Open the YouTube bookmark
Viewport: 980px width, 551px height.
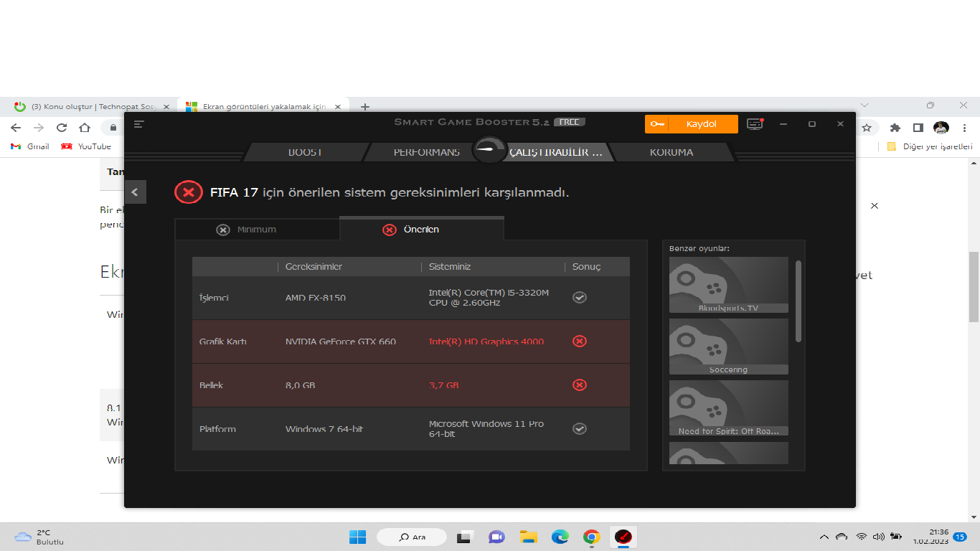click(86, 146)
